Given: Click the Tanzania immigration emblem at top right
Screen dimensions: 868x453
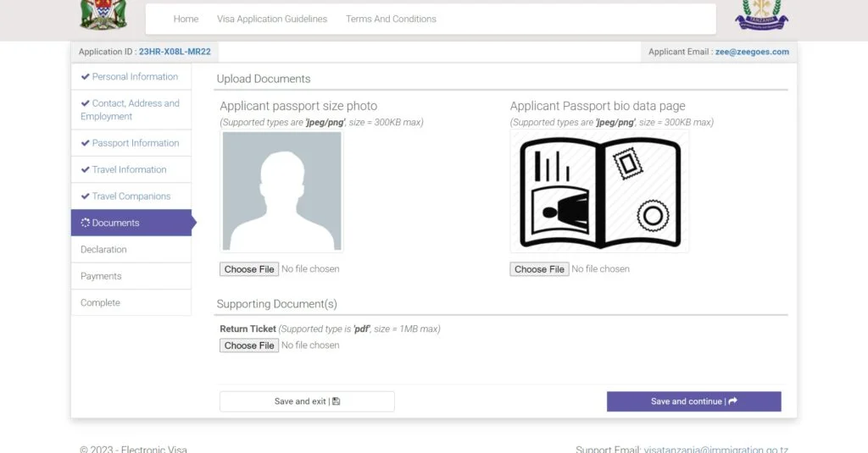Looking at the screenshot, I should pyautogui.click(x=760, y=14).
